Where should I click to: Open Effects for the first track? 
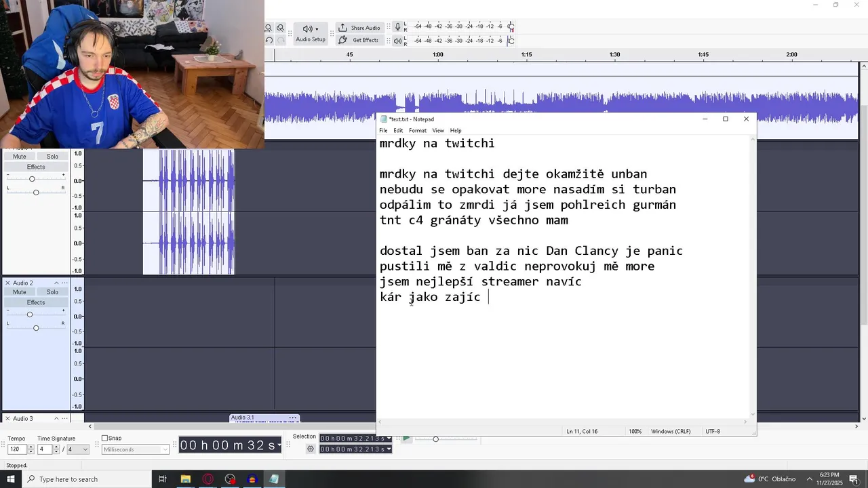(36, 167)
